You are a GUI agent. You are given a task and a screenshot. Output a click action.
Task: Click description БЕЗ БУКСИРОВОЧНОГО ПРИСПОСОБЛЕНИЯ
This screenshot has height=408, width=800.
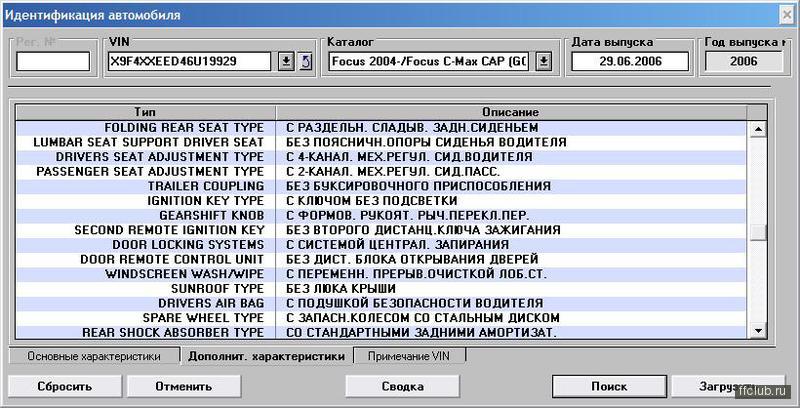tap(418, 186)
